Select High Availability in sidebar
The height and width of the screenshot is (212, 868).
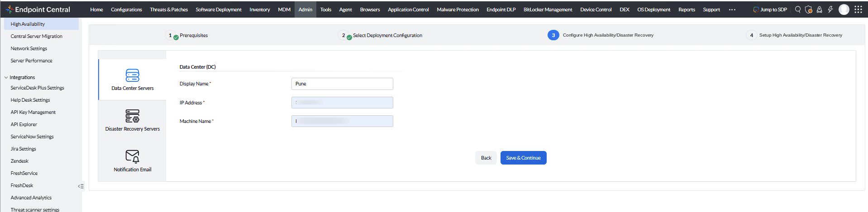coord(41,24)
